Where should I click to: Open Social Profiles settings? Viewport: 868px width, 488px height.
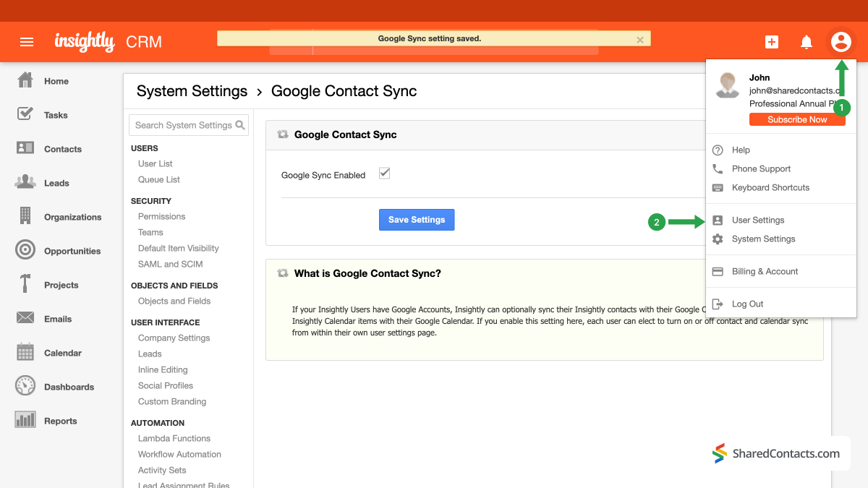point(166,385)
